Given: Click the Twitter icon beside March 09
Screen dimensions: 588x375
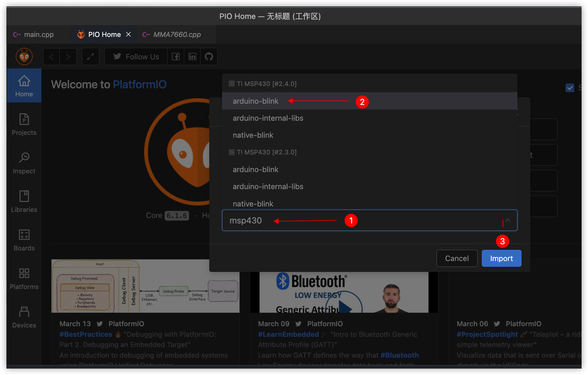Looking at the screenshot, I should (298, 324).
